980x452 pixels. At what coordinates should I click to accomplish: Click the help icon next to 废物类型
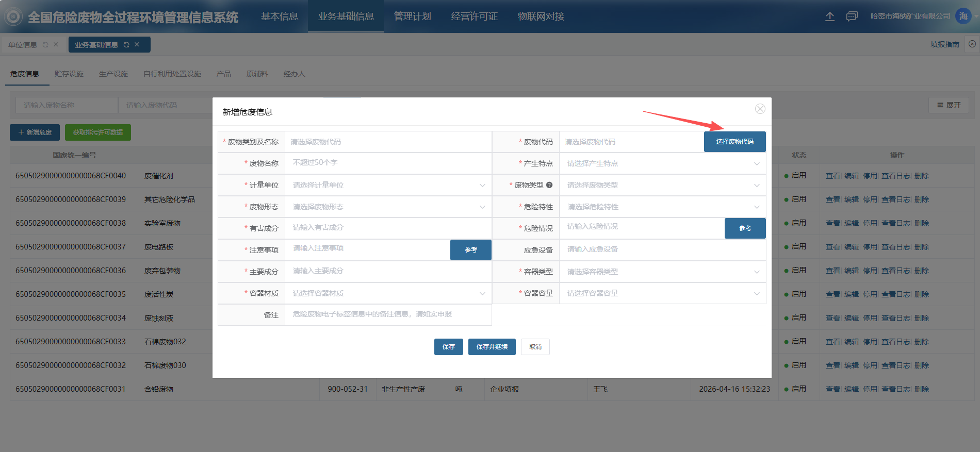tap(549, 185)
